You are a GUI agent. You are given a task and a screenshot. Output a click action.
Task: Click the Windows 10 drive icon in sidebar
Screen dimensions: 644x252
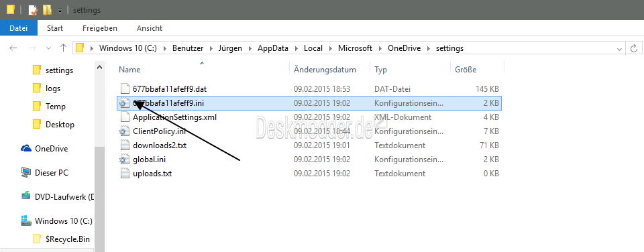[x=26, y=220]
